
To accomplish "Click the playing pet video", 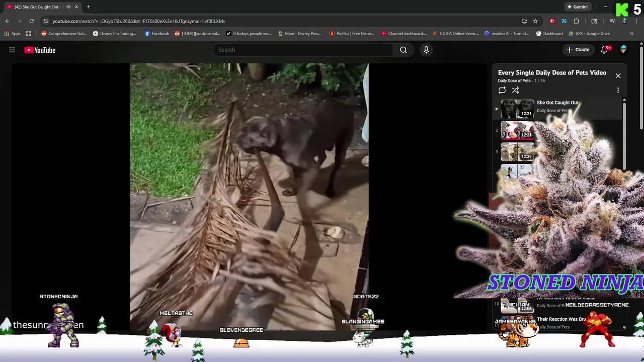I will click(x=249, y=197).
